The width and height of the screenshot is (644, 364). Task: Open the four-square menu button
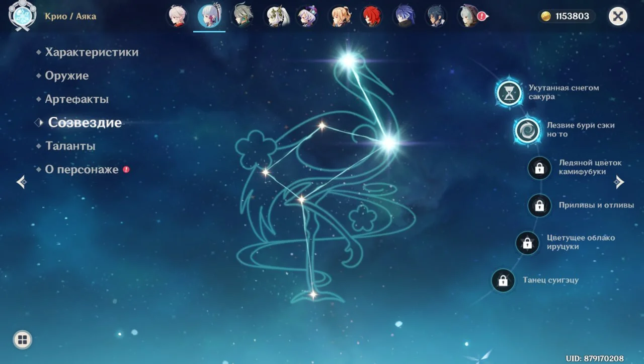tap(22, 340)
